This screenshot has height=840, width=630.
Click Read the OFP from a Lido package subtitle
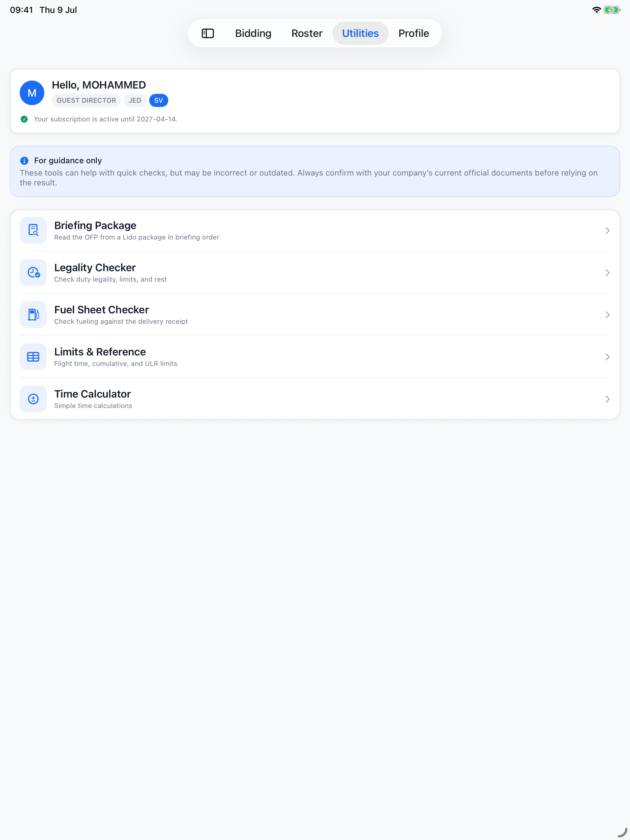tap(137, 237)
